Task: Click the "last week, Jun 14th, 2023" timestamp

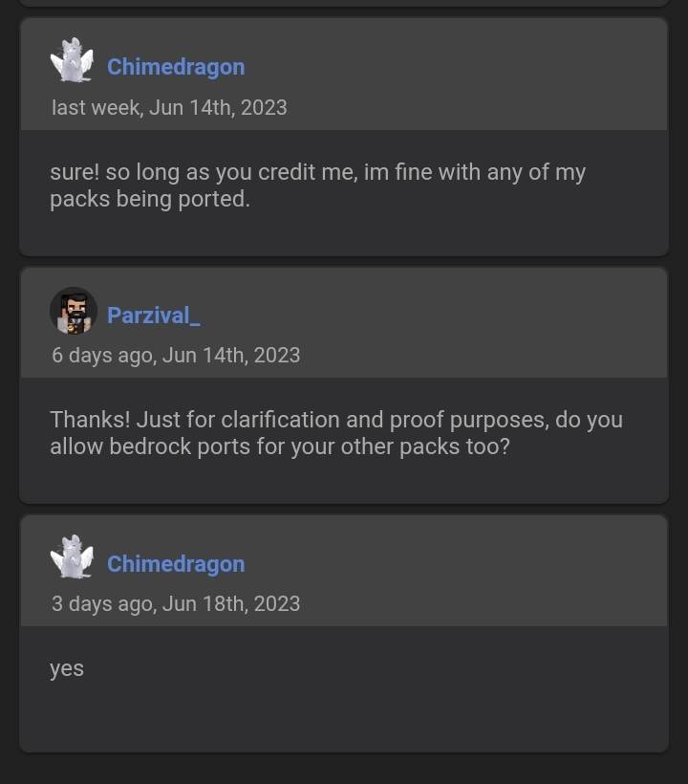Action: (169, 107)
